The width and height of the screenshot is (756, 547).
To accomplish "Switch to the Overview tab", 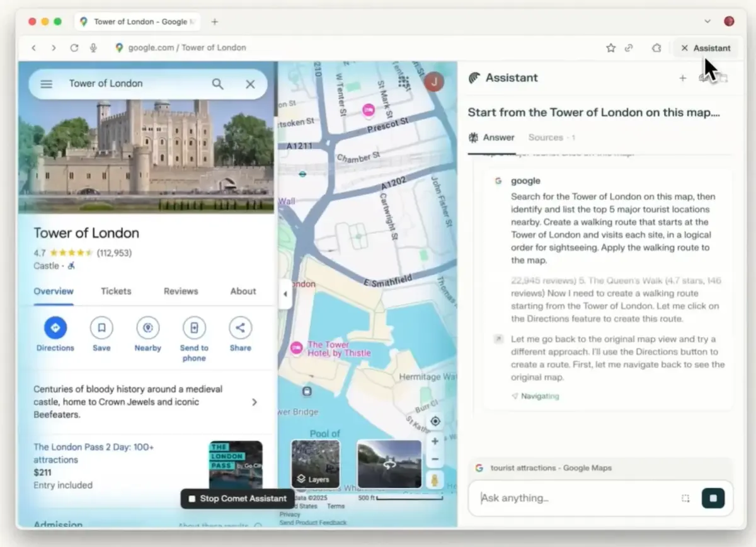I will coord(54,291).
